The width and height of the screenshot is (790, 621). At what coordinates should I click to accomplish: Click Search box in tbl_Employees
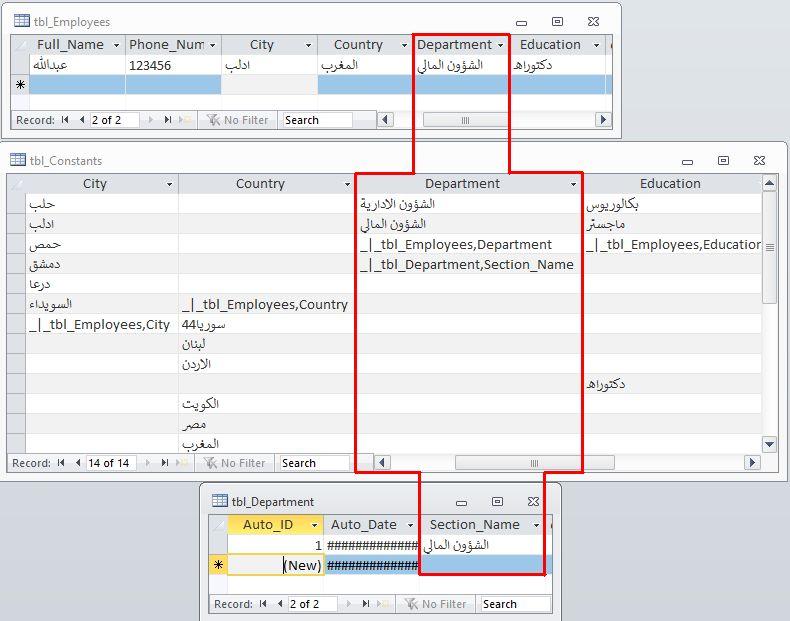316,120
